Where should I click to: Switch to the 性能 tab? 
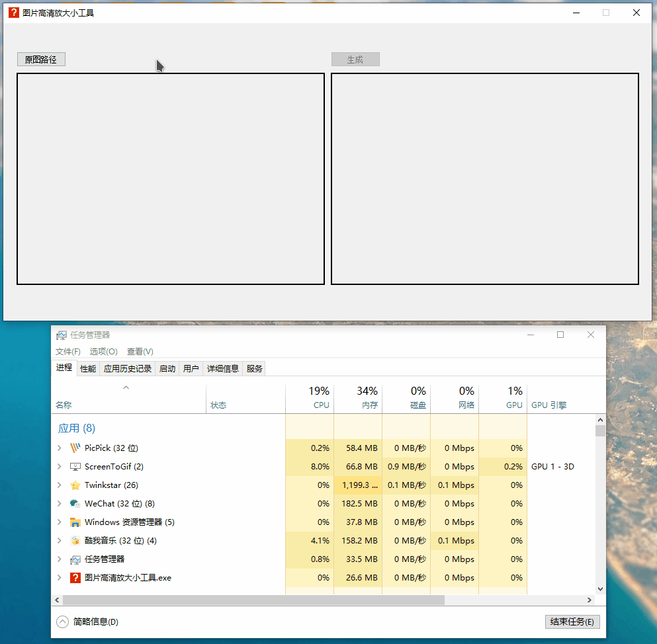[x=88, y=369]
